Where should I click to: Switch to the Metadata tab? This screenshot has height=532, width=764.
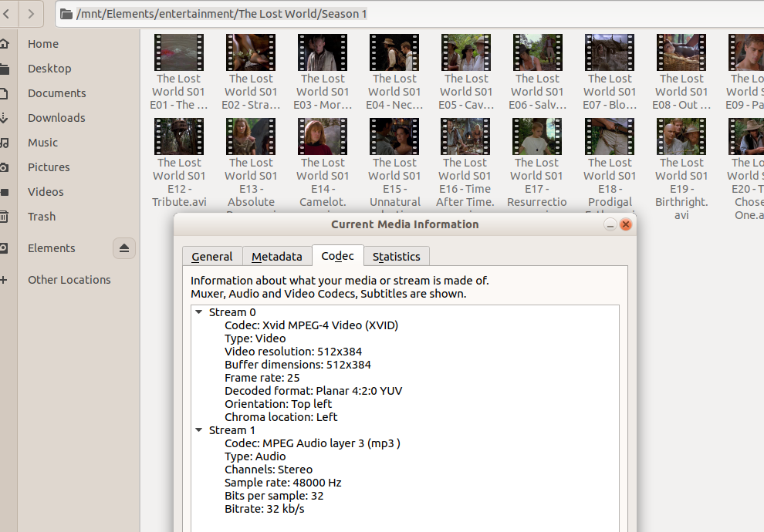point(277,257)
